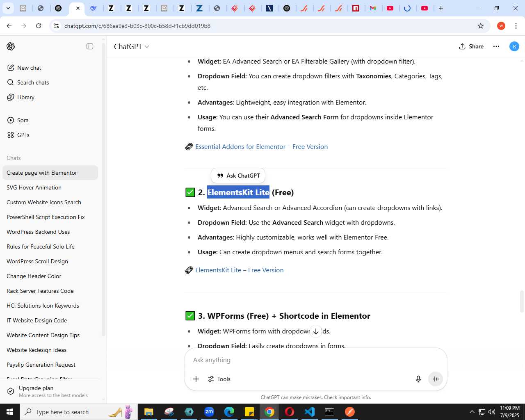
Task: Open the 'HCI Solutions Icon Keywords' chat
Action: 50,306
